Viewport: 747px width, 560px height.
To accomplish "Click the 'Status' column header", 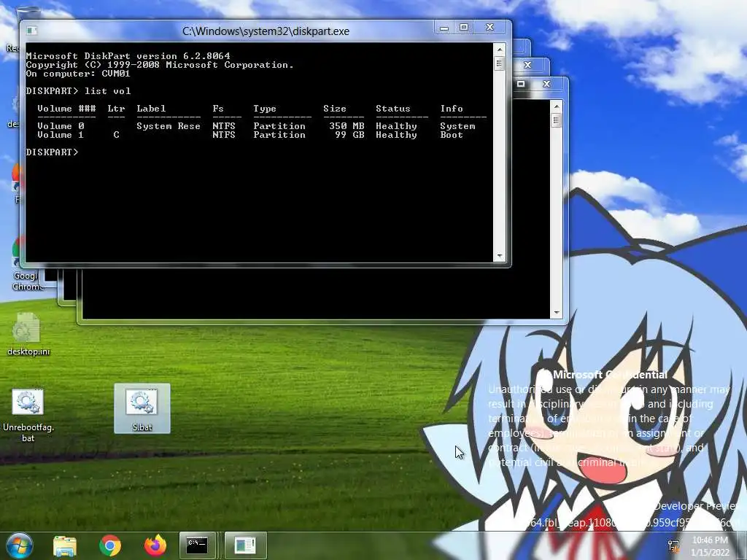I will 393,109.
